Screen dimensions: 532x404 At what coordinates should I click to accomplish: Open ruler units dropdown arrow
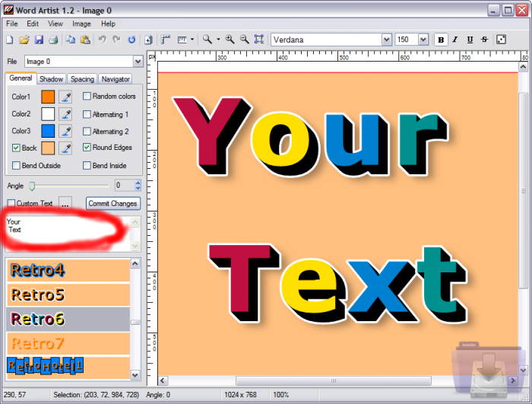coord(192,40)
